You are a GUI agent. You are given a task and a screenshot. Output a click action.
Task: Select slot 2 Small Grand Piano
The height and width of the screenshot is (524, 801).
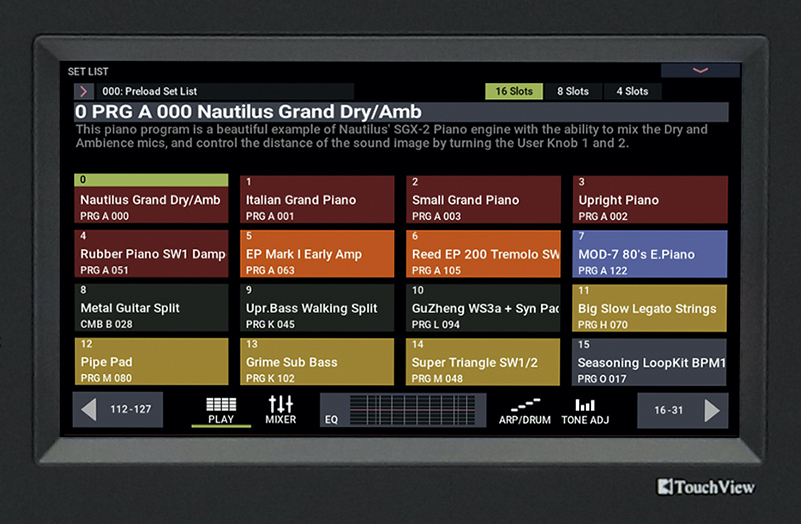pyautogui.click(x=483, y=199)
